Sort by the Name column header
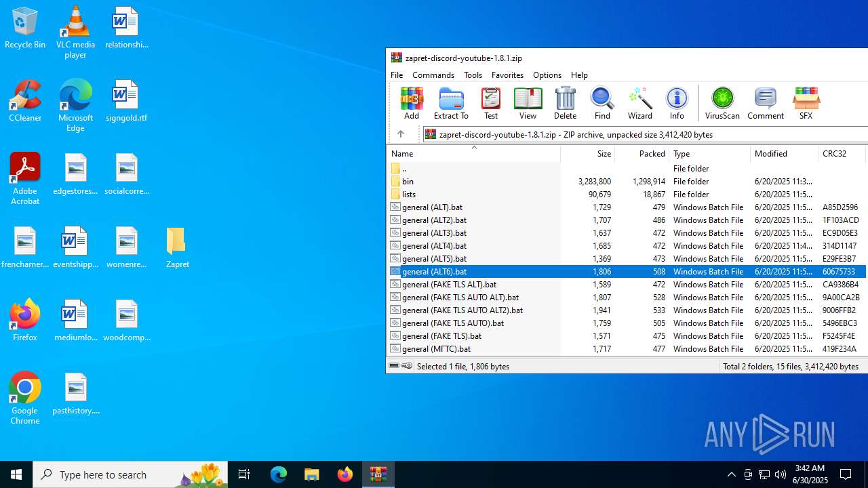Viewport: 868px width, 488px height. pos(473,154)
